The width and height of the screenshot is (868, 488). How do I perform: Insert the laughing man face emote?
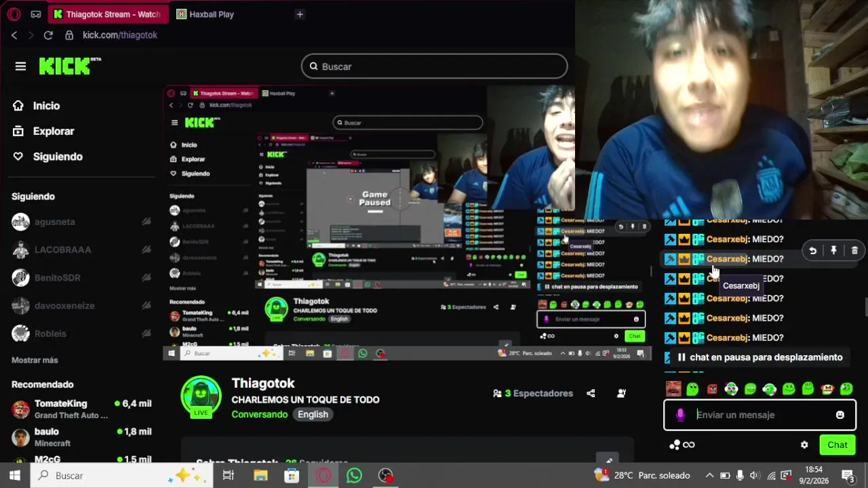pos(673,389)
